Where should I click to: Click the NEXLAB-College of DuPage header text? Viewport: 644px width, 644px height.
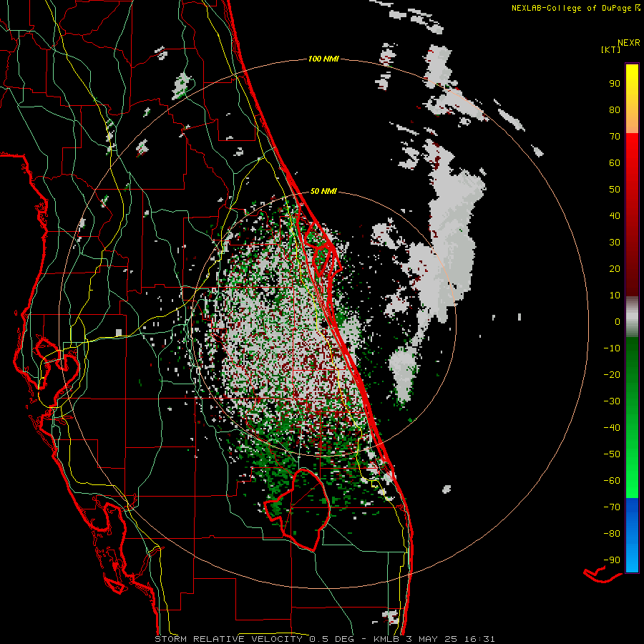click(x=572, y=8)
